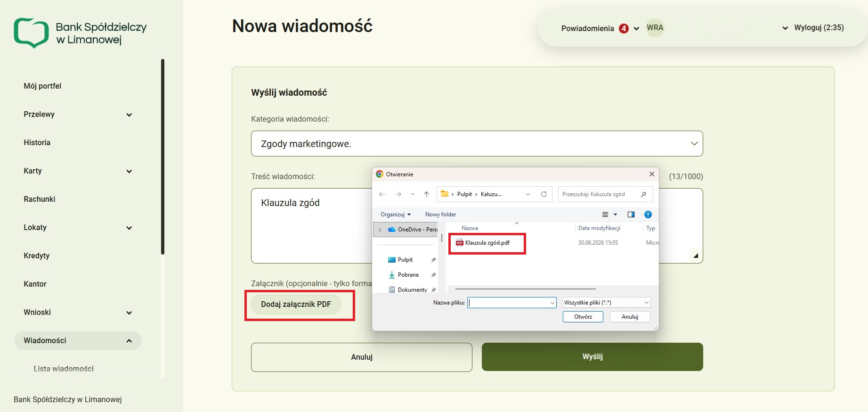
Task: Click the Bank Spółdzielczy logo icon
Action: tap(31, 33)
